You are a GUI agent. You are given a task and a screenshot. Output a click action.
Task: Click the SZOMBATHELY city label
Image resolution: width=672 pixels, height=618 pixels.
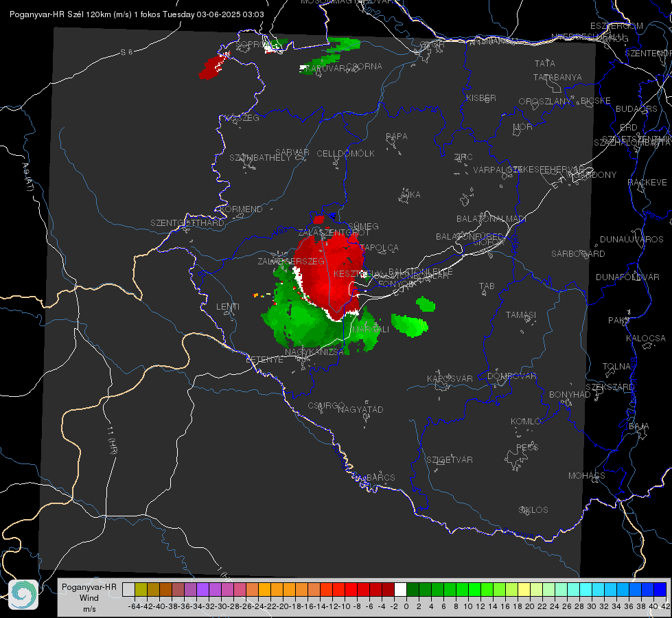coord(260,158)
